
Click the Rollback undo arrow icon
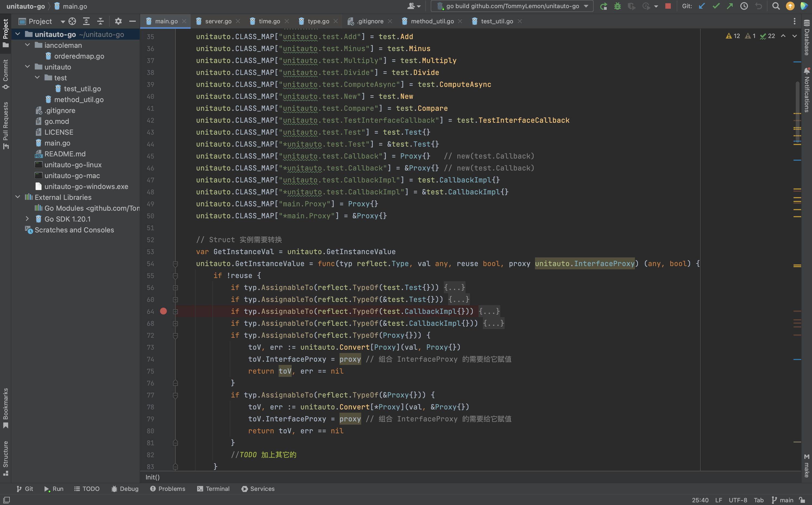click(759, 6)
